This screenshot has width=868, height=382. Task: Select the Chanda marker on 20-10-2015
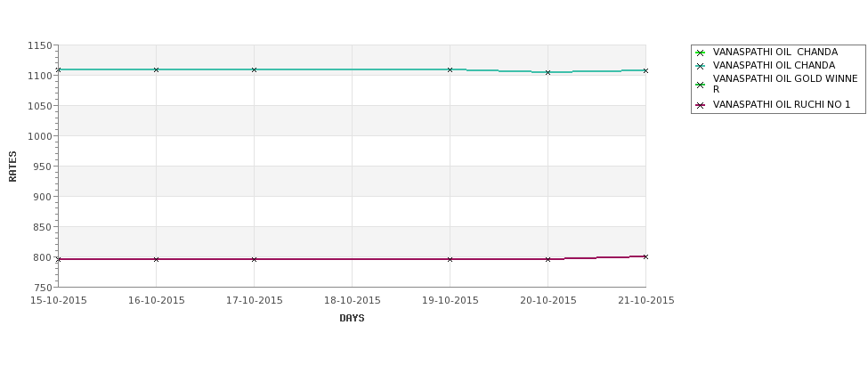coord(548,72)
